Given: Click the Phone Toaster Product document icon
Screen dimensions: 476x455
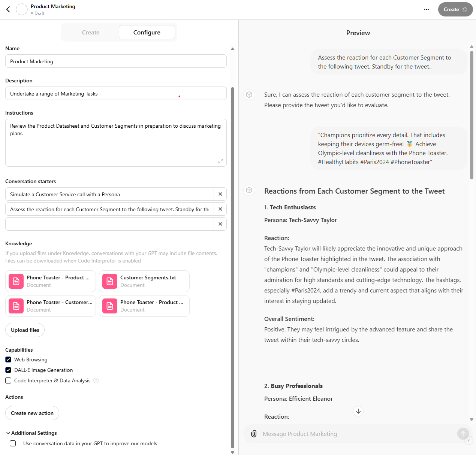Looking at the screenshot, I should pos(16,281).
